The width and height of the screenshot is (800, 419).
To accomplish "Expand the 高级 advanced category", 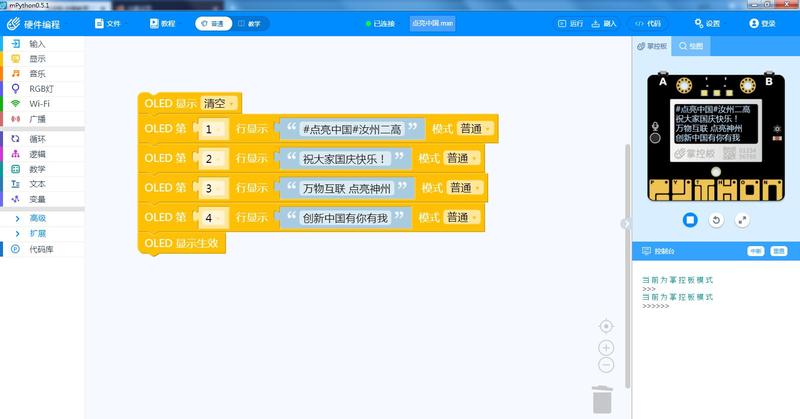I will (36, 218).
